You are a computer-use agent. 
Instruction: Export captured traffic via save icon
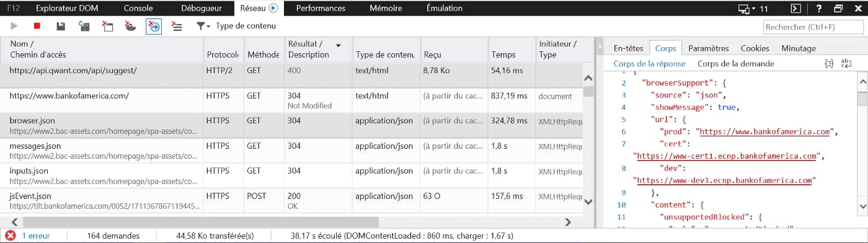61,26
